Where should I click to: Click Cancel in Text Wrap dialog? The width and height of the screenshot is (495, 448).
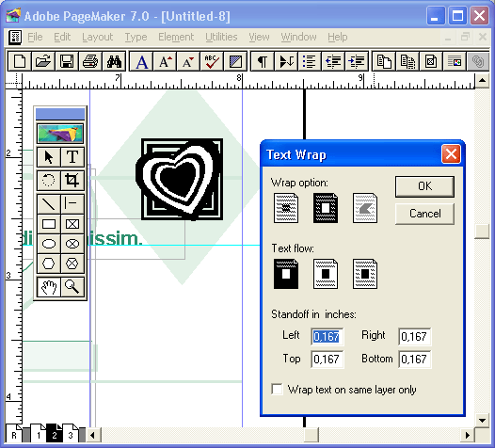point(424,214)
